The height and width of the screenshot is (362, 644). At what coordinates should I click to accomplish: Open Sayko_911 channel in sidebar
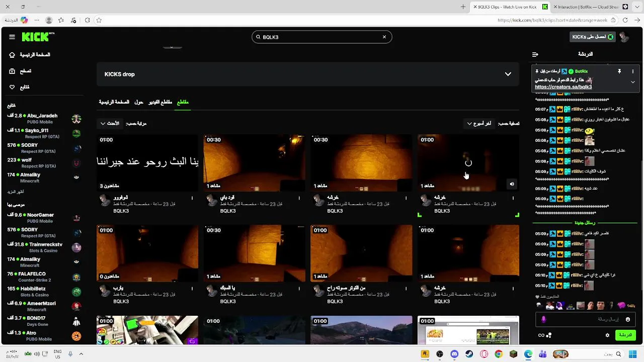(x=44, y=133)
